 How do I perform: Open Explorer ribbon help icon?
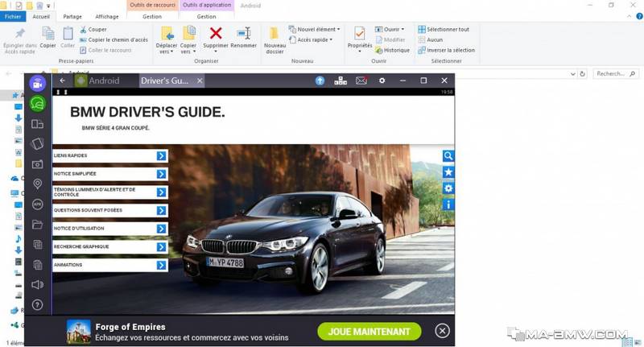[639, 16]
